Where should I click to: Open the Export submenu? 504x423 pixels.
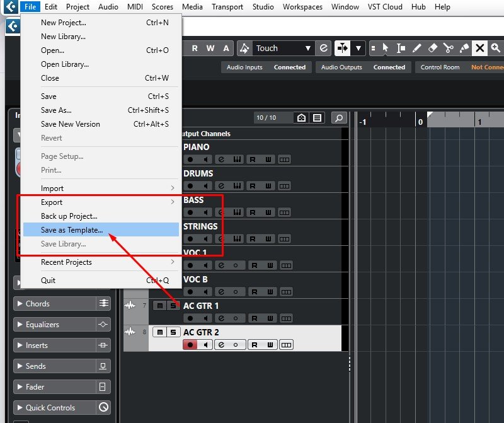[x=101, y=202]
